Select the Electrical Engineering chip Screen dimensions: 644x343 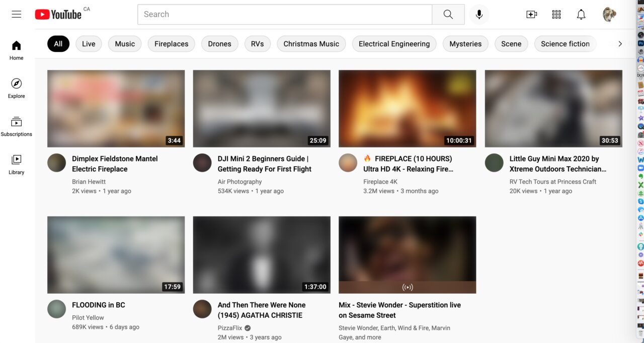point(394,44)
